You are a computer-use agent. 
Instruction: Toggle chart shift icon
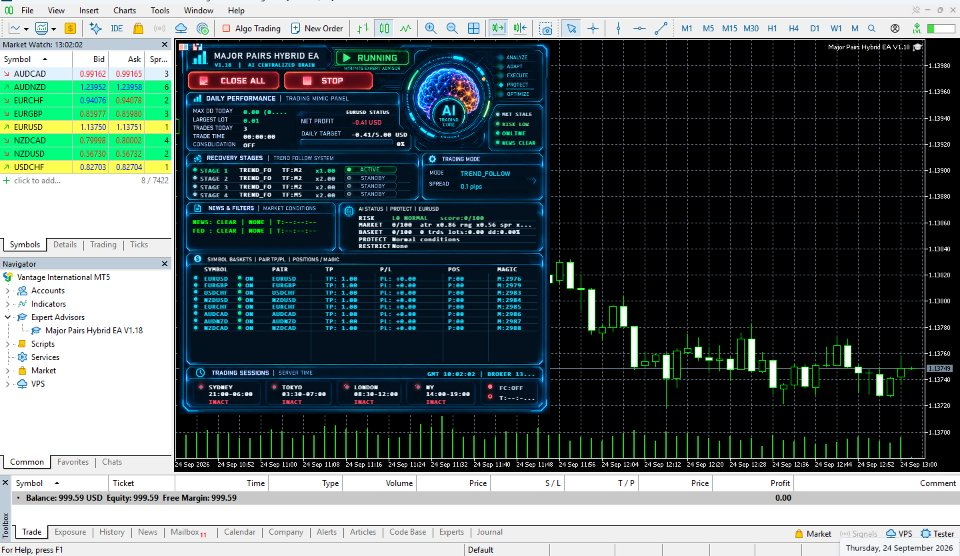(x=520, y=28)
